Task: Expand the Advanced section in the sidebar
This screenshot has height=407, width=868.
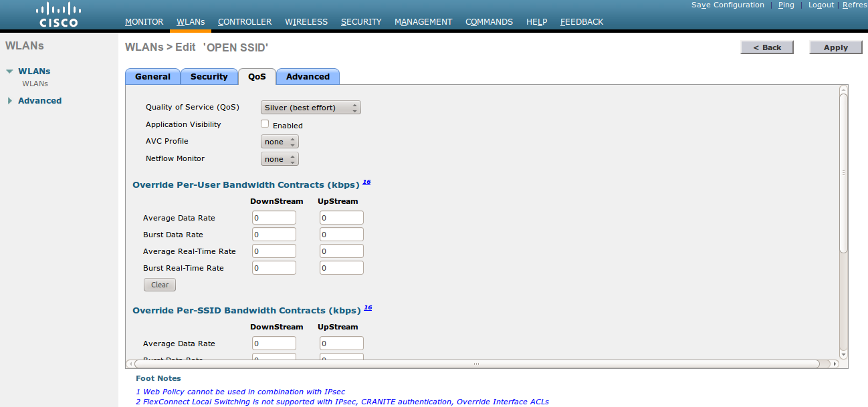Action: (x=9, y=100)
